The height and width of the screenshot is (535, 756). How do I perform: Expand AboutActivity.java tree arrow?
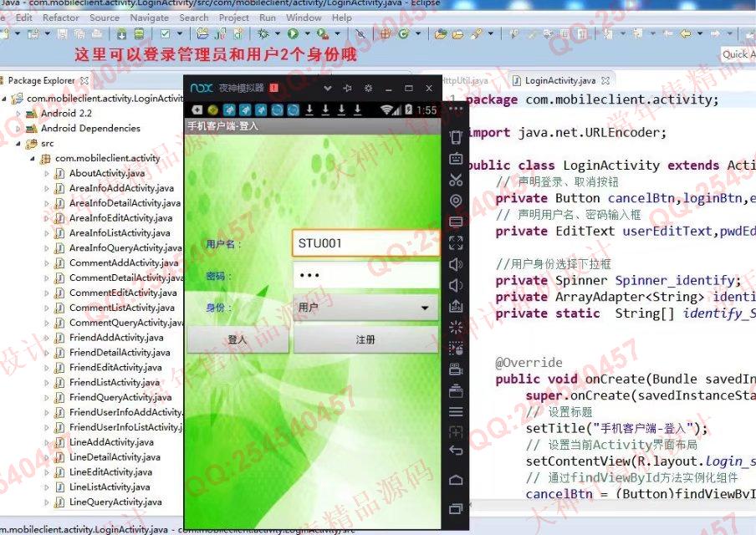pyautogui.click(x=47, y=174)
